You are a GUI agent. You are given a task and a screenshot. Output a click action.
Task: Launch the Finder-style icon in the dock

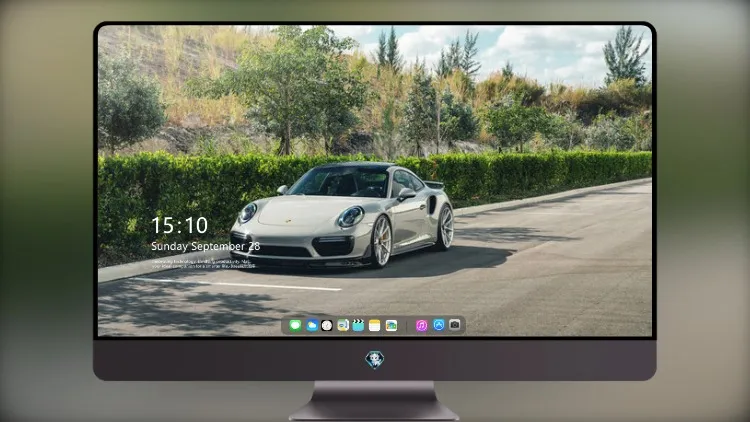342,325
